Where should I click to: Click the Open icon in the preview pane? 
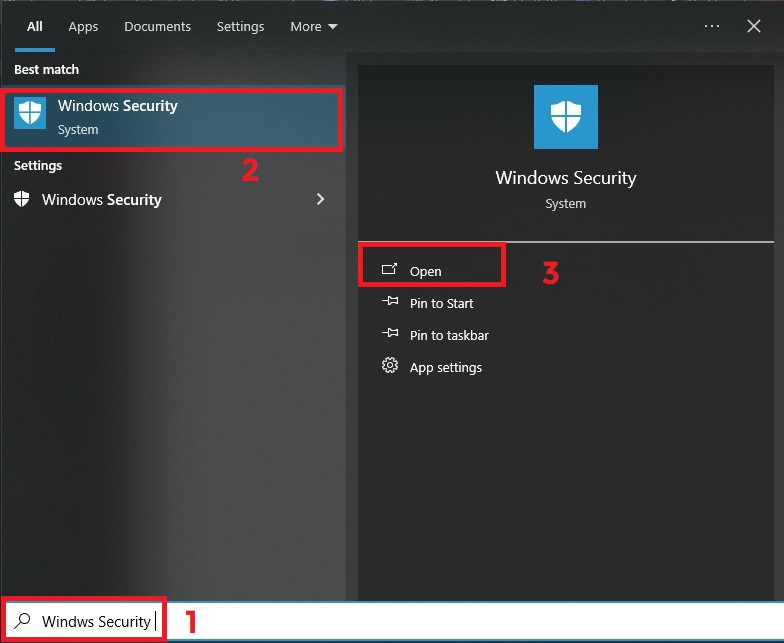[x=390, y=270]
